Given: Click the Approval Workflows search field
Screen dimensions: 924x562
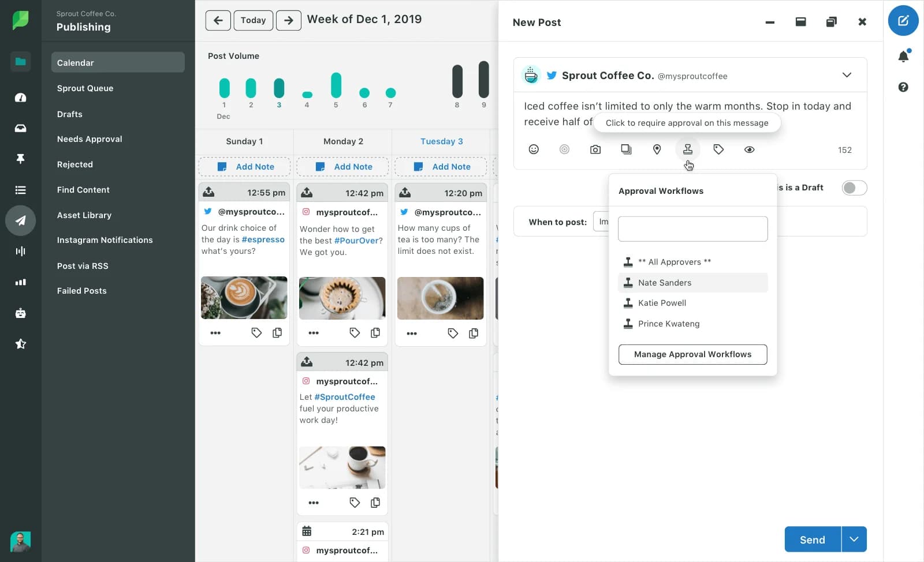Looking at the screenshot, I should [x=692, y=229].
